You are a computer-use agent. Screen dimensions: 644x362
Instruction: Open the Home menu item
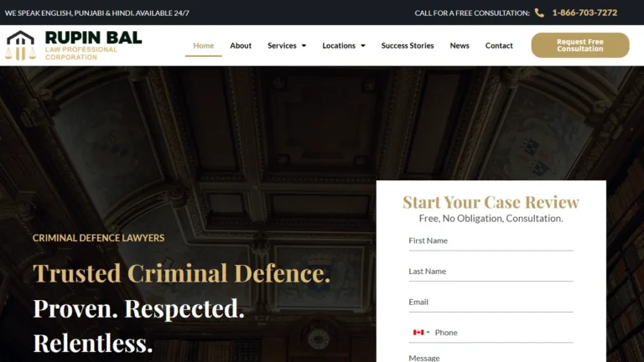tap(203, 45)
